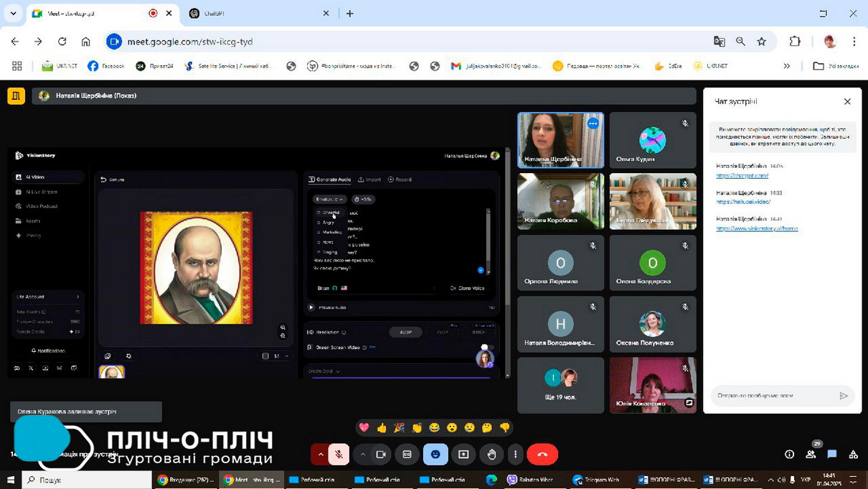
Task: Open Assets in VisionStory sidebar
Action: pyautogui.click(x=49, y=220)
